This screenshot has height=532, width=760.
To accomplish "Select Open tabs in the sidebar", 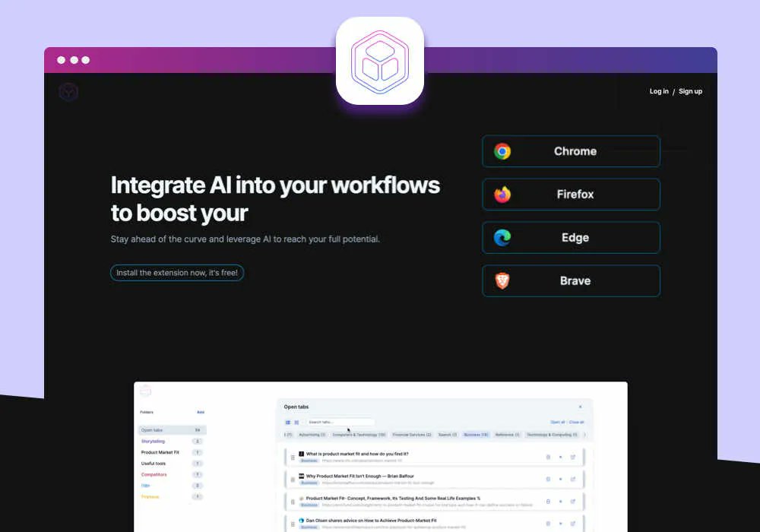I will pyautogui.click(x=155, y=429).
